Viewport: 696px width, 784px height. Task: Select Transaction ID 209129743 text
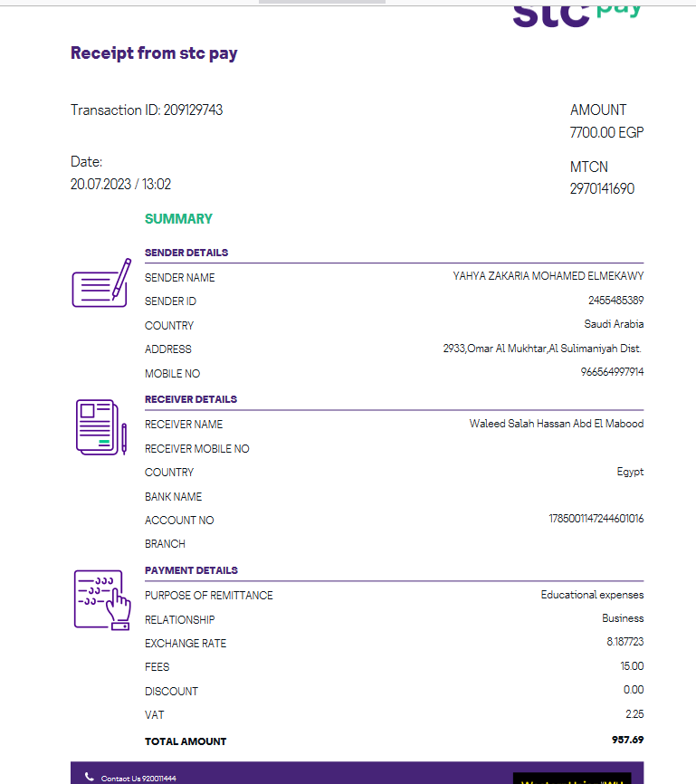click(x=147, y=110)
